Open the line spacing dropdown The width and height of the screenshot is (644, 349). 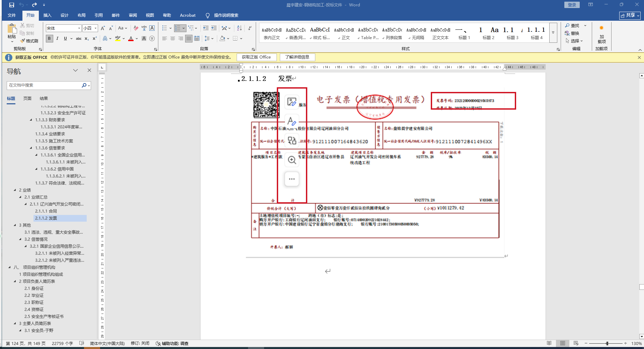coord(209,38)
